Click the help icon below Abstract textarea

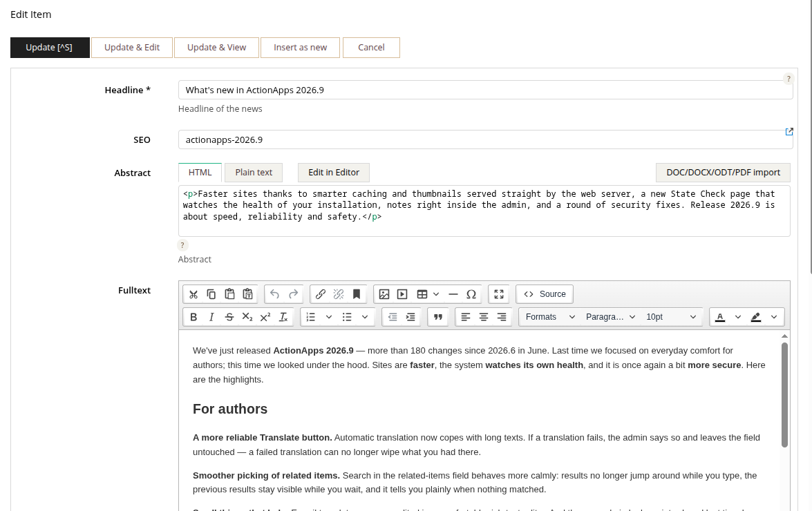point(182,245)
